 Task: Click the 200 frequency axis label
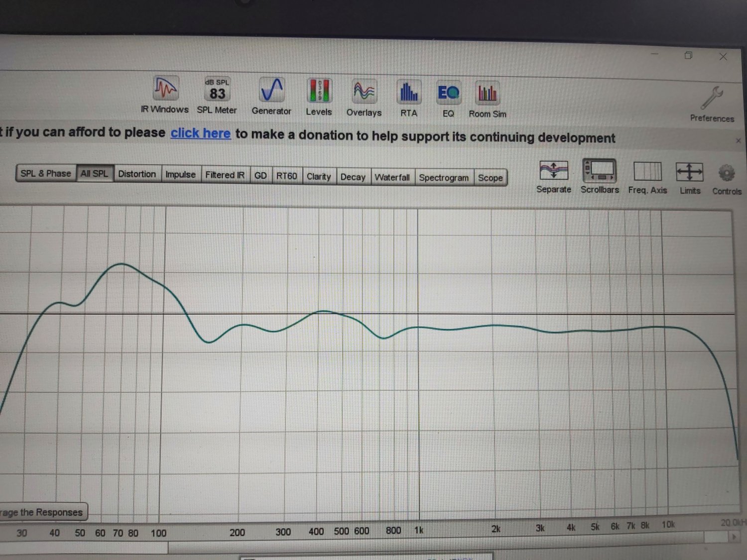237,533
